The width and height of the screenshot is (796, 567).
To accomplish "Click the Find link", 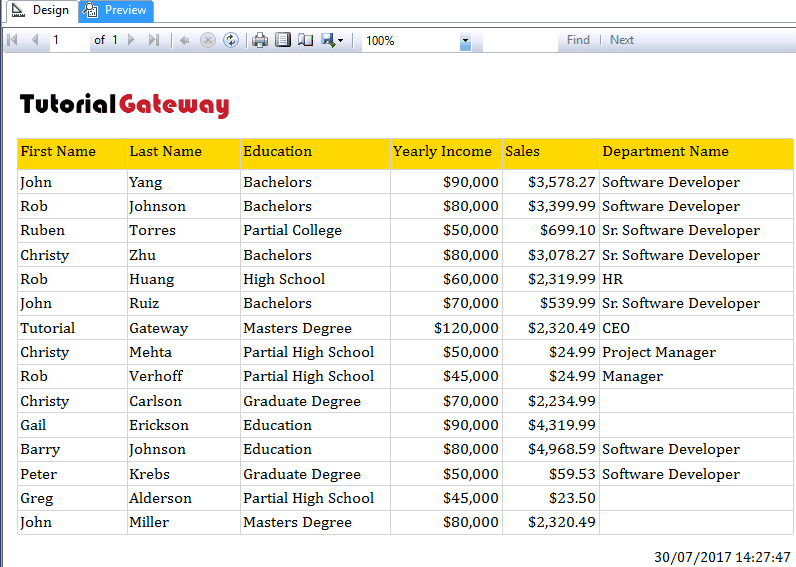I will click(578, 40).
